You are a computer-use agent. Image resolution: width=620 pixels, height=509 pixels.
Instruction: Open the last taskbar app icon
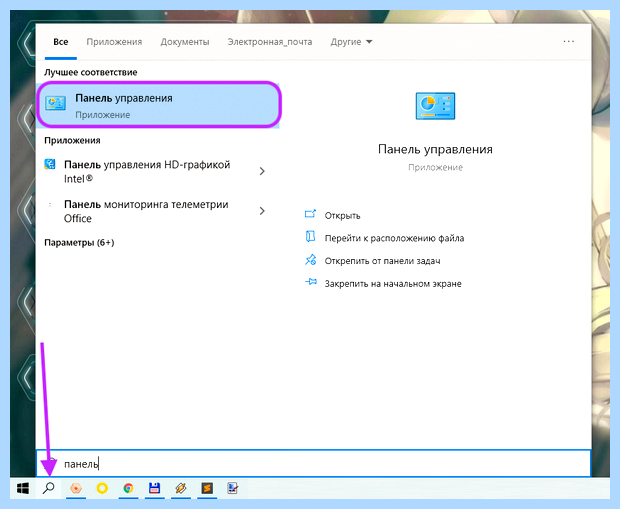coord(233,488)
